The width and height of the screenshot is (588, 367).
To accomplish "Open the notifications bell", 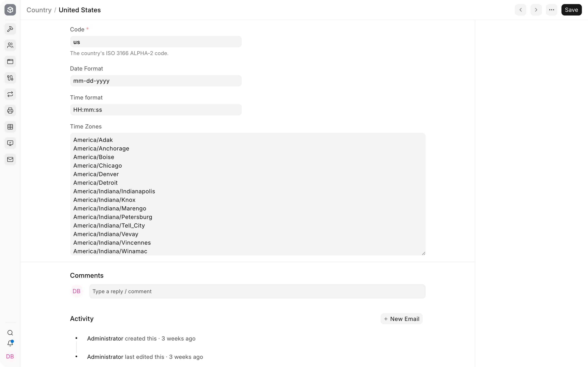I will (10, 343).
